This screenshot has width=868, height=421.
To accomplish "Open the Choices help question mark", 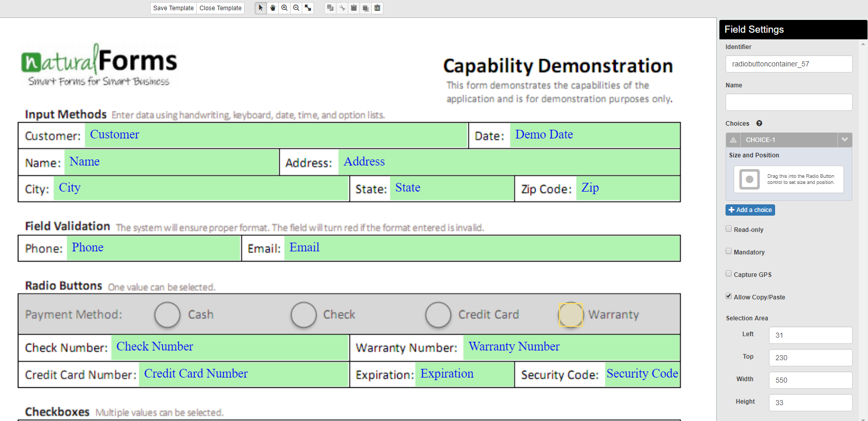I will coord(759,123).
